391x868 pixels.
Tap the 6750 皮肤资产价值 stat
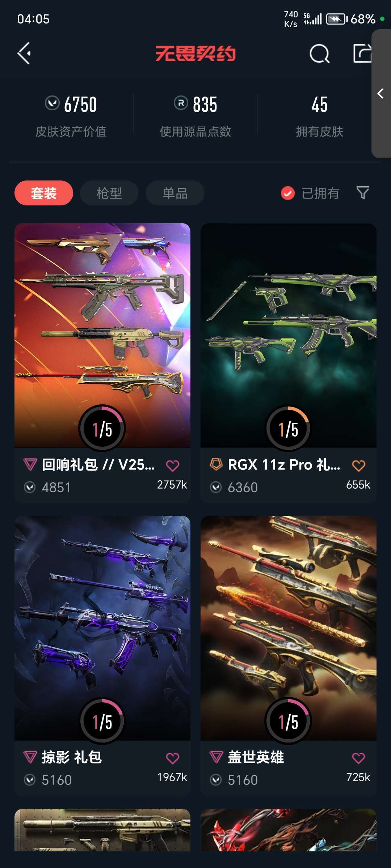point(71,116)
